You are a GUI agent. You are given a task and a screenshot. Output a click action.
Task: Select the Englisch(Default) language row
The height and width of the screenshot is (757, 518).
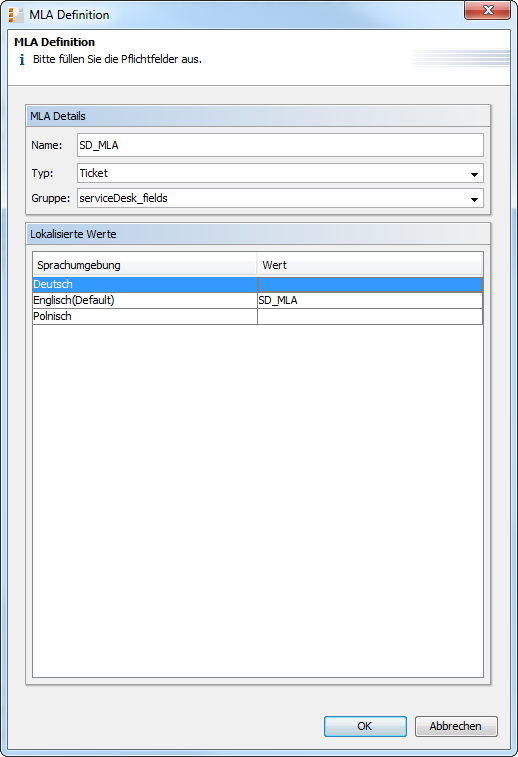pos(257,300)
